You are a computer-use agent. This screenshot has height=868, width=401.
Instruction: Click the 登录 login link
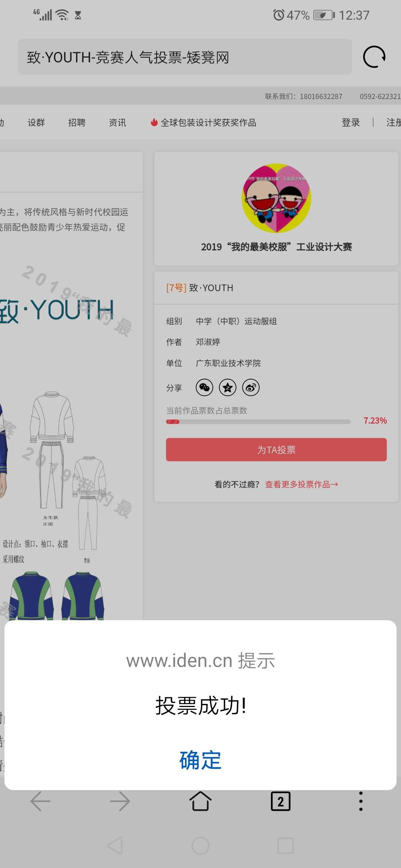pyautogui.click(x=351, y=122)
